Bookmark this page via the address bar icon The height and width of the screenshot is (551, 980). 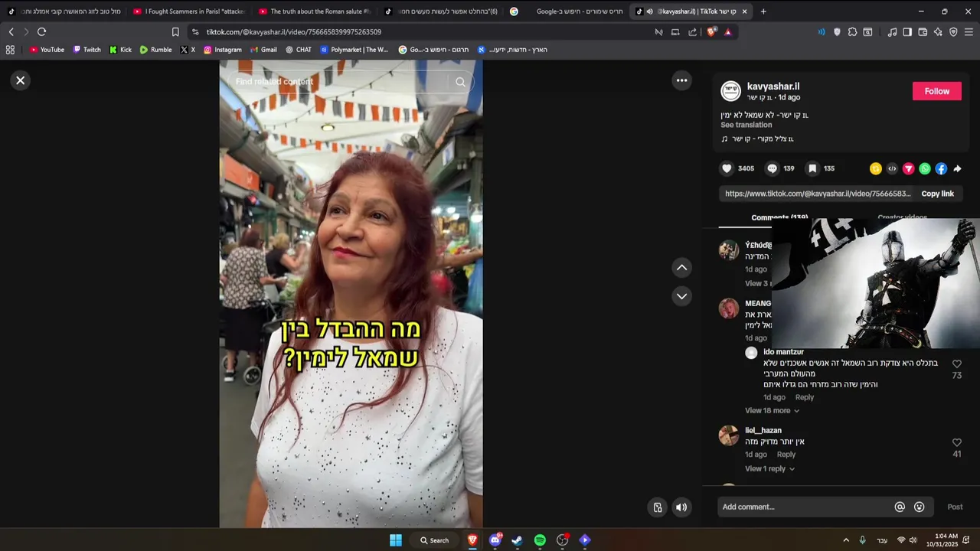coord(175,32)
